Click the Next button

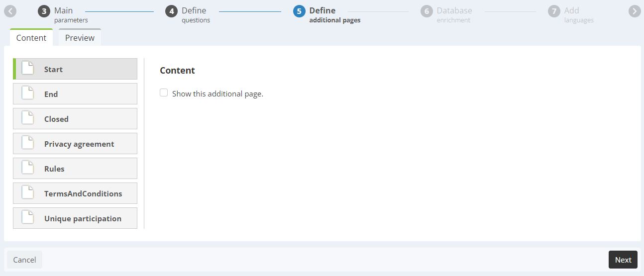click(x=623, y=260)
